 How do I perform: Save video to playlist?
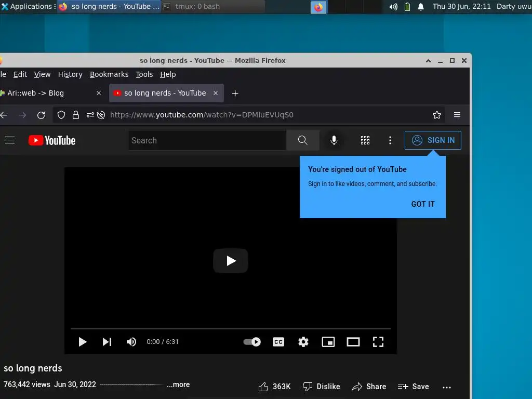click(x=413, y=387)
